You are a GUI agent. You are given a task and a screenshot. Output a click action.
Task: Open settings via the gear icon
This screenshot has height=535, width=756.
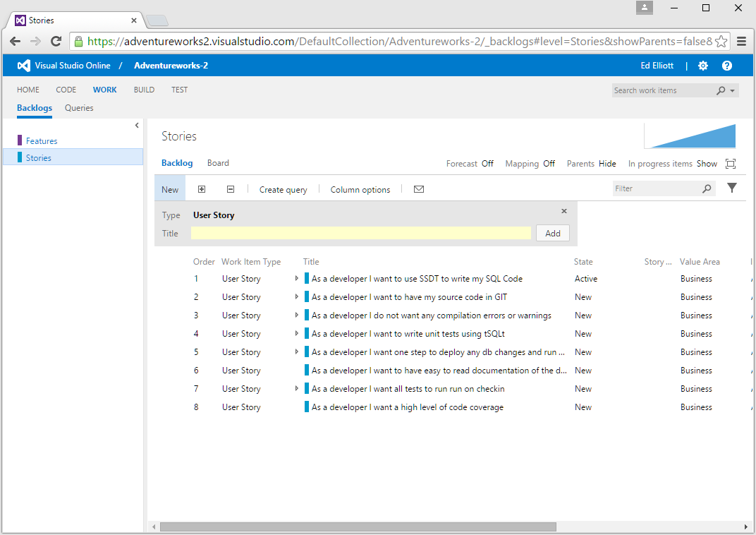(703, 66)
